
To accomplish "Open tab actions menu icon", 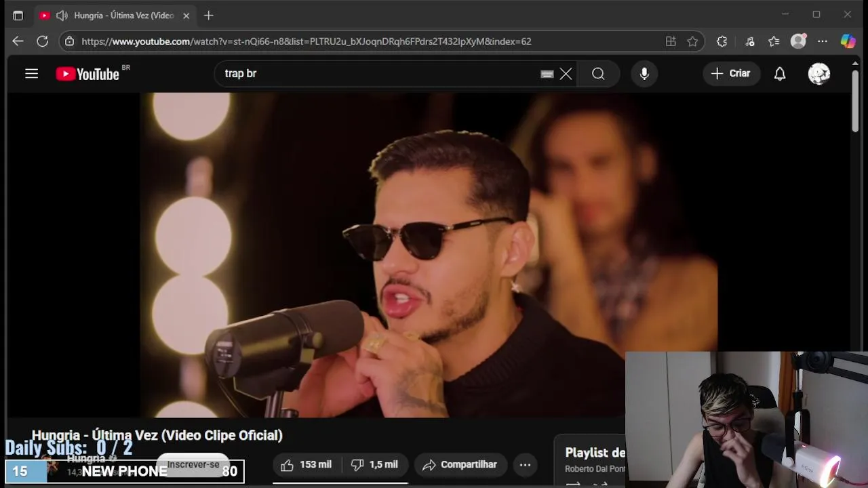I will (x=18, y=15).
